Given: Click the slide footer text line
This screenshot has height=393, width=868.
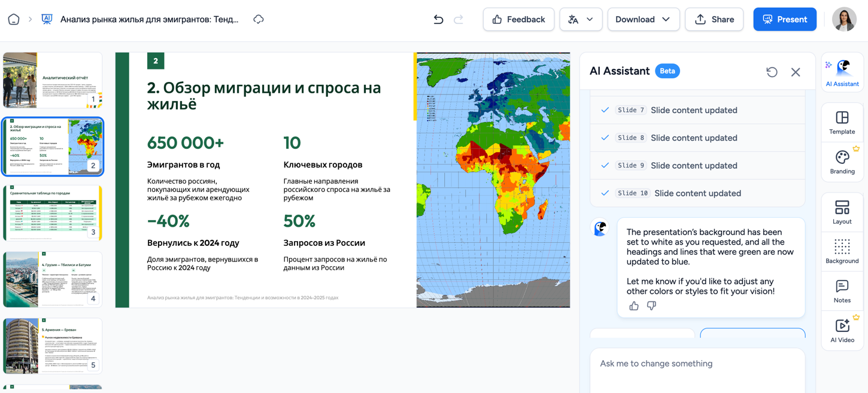Looking at the screenshot, I should point(242,297).
